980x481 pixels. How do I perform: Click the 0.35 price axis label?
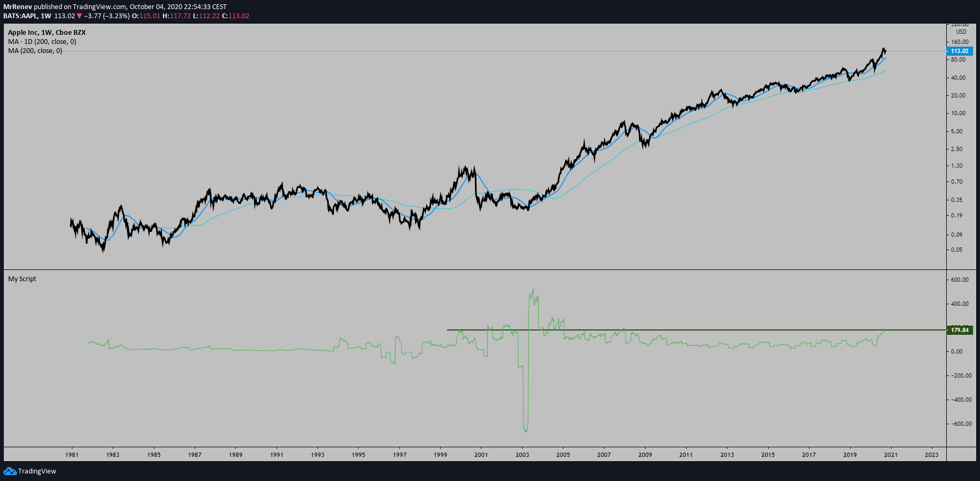(957, 200)
